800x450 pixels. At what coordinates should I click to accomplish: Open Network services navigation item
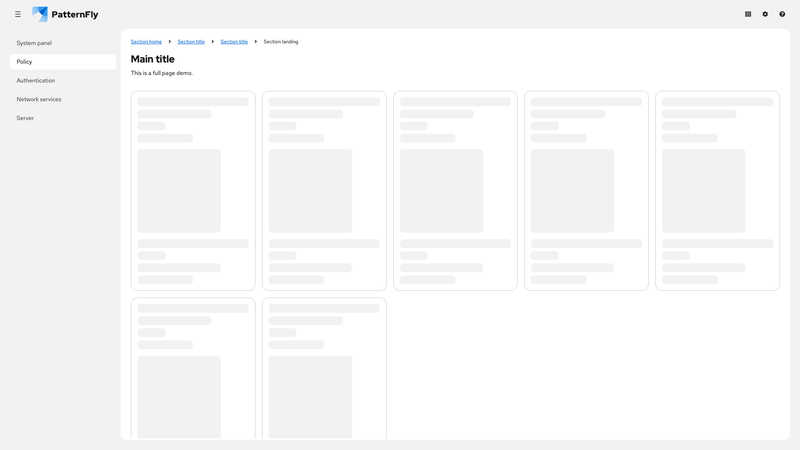coord(39,99)
